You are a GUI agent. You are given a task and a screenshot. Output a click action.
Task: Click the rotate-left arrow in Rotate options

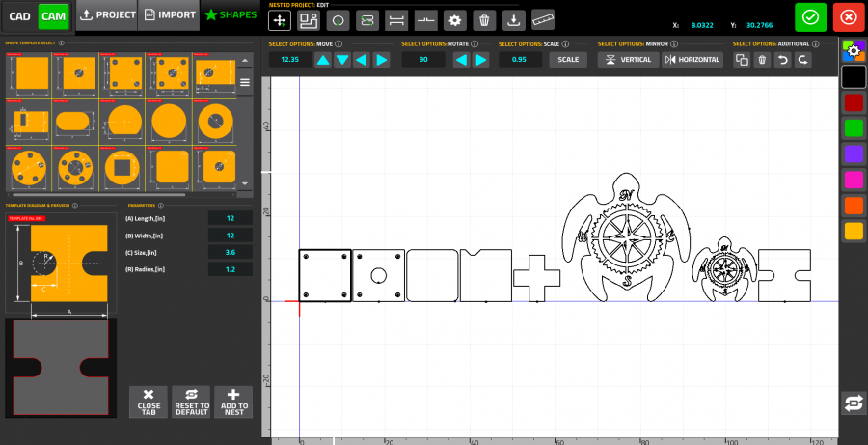[x=461, y=60]
